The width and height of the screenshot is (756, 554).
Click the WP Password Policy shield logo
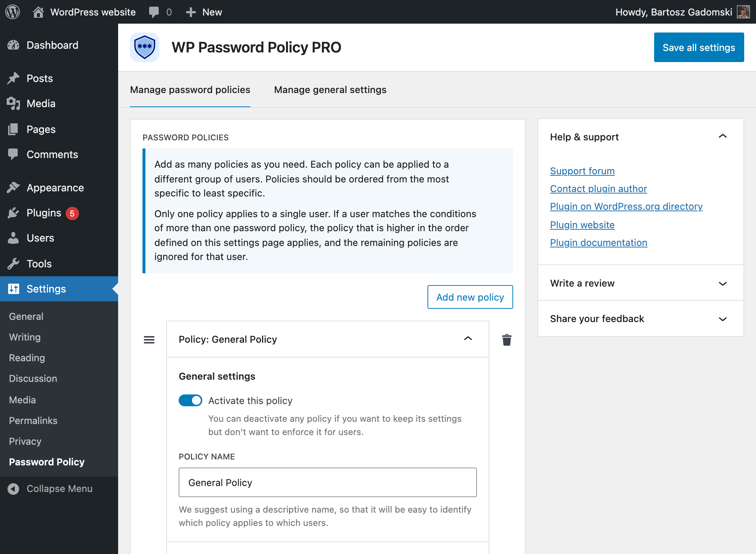click(x=145, y=47)
